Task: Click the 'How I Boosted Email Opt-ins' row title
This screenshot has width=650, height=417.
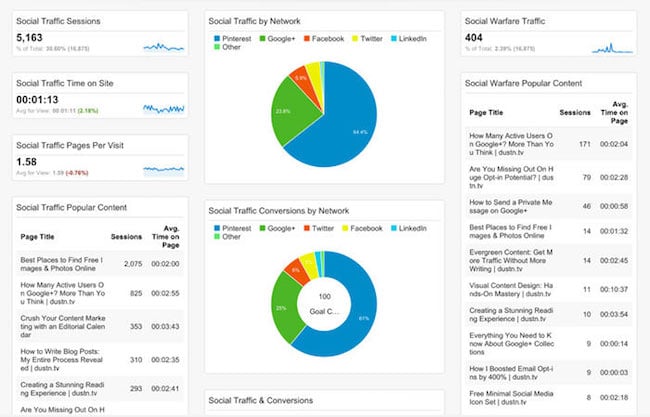Action: click(511, 373)
